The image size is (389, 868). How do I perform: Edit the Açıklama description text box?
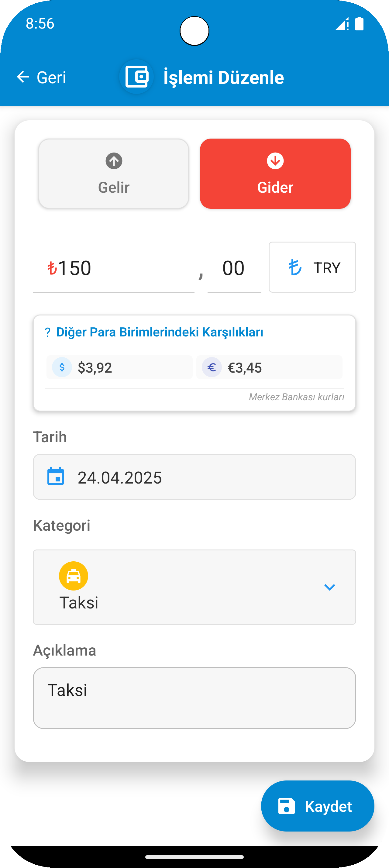pyautogui.click(x=194, y=698)
